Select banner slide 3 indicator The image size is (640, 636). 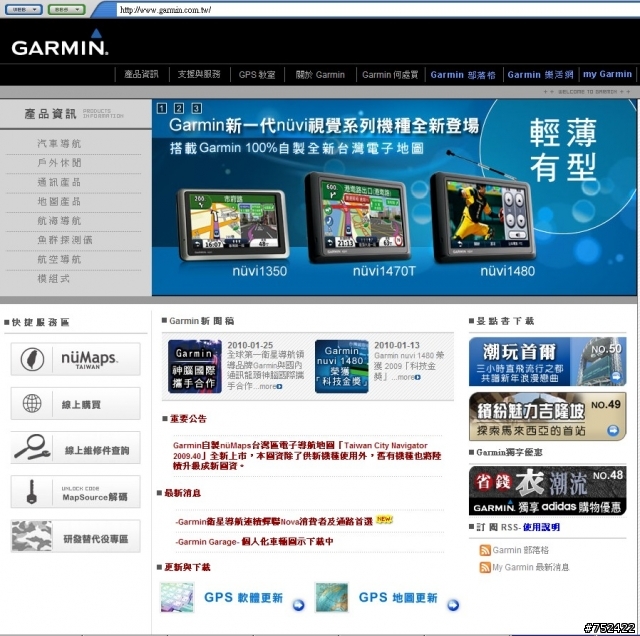click(x=196, y=108)
